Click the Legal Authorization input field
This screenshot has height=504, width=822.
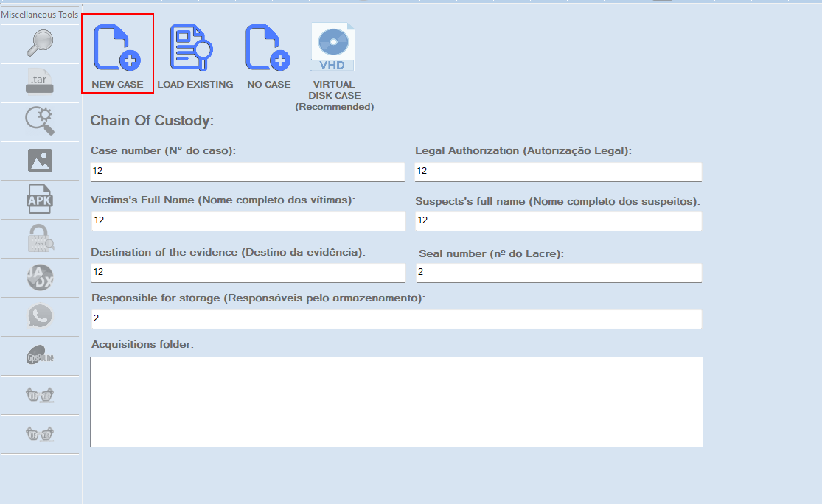point(558,172)
